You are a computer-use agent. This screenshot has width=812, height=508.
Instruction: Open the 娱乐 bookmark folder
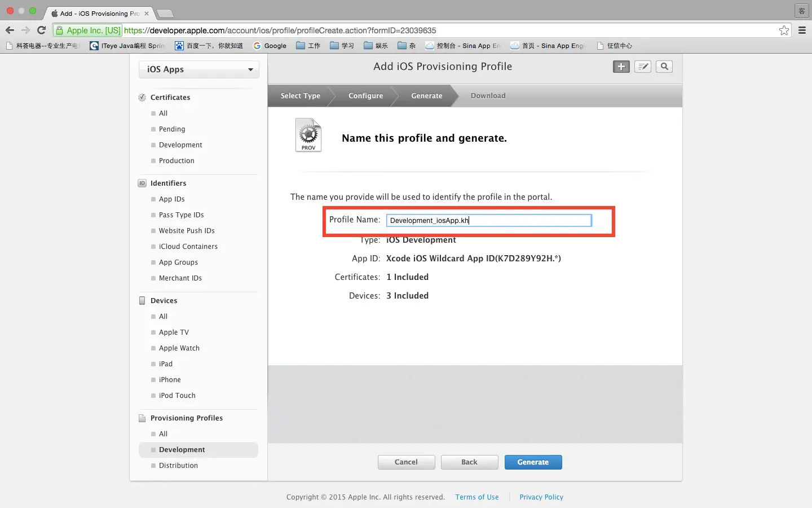(x=376, y=46)
